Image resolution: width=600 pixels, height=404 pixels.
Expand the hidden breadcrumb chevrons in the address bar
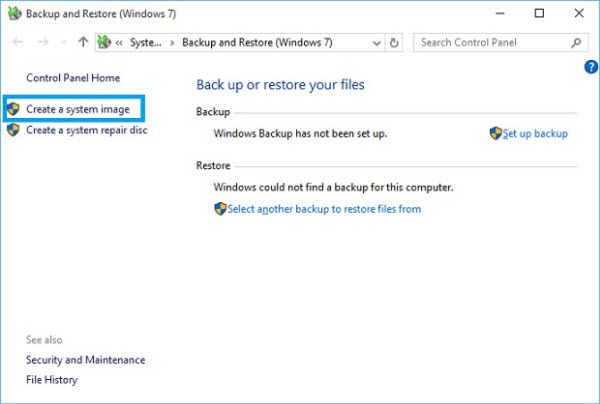pyautogui.click(x=119, y=42)
